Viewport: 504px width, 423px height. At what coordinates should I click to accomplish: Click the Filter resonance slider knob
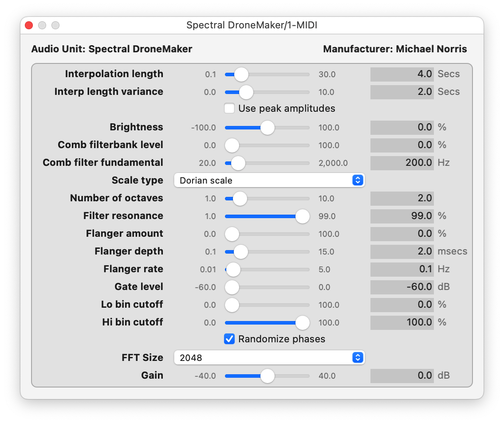click(303, 216)
